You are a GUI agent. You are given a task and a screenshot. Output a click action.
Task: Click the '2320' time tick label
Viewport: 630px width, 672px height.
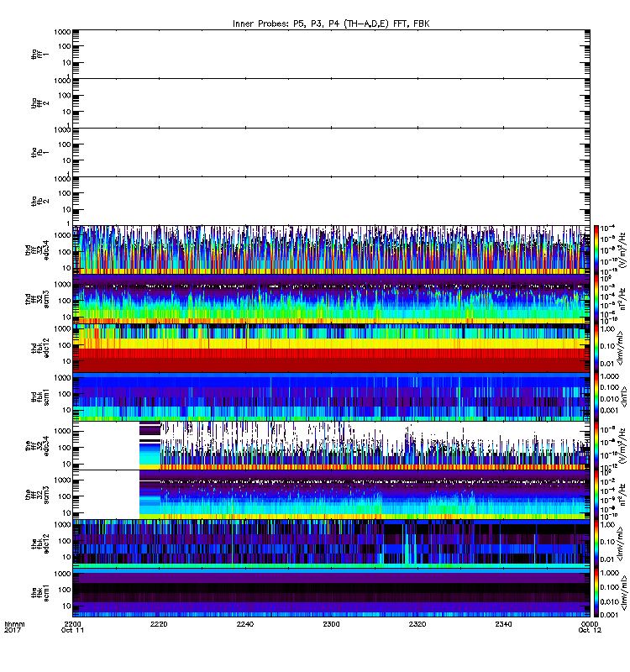[417, 624]
